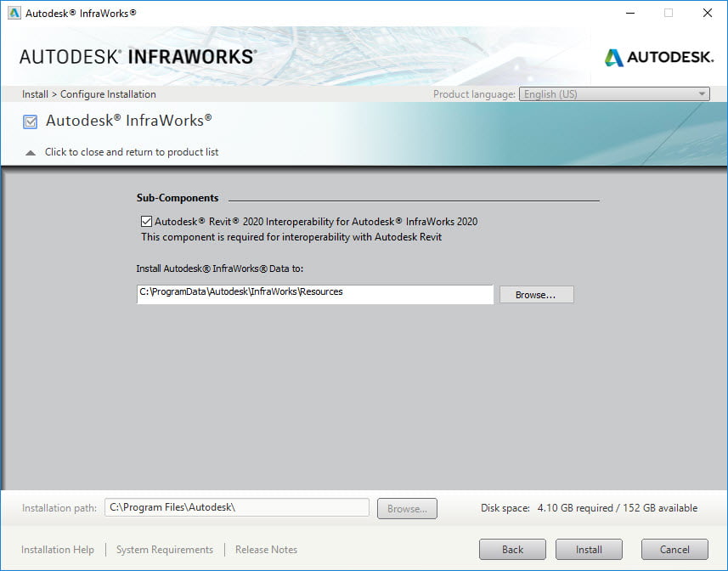Click 'Click to close and return to product list'
728x571 pixels.
(x=132, y=152)
